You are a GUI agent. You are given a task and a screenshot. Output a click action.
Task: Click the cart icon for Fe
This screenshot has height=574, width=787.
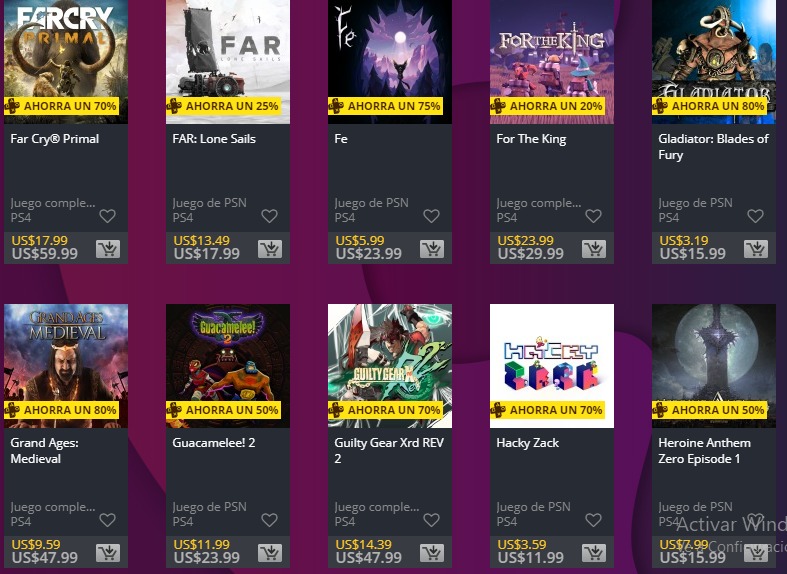click(432, 249)
